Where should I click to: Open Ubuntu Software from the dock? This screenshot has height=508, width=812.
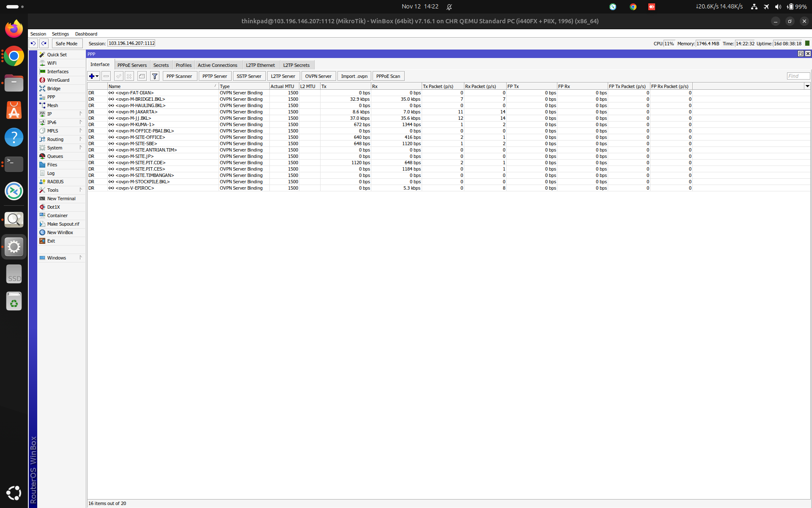tap(14, 110)
